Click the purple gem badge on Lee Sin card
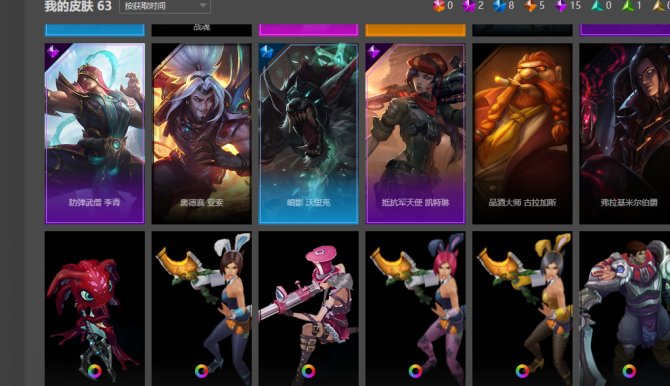Image resolution: width=670 pixels, height=386 pixels. point(53,52)
